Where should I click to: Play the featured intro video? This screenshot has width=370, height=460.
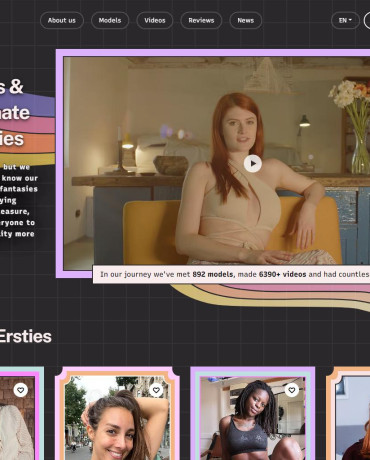253,164
